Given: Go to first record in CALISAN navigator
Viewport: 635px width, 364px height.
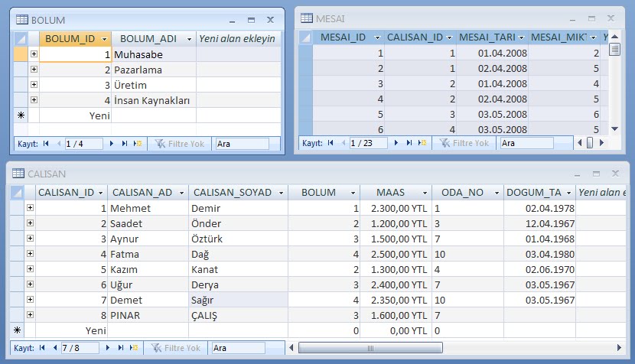Looking at the screenshot, I should point(42,347).
